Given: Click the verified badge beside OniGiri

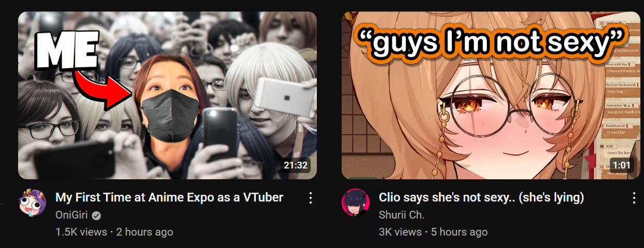Looking at the screenshot, I should click(x=97, y=215).
